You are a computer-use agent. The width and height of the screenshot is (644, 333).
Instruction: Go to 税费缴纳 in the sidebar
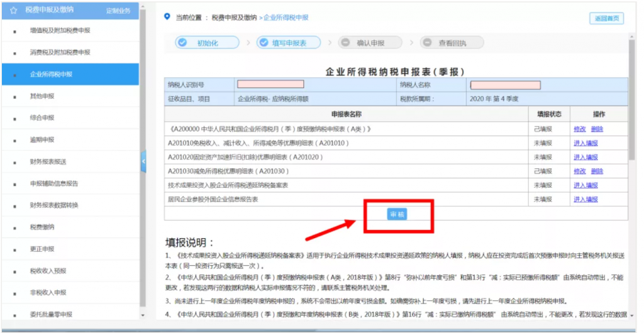pyautogui.click(x=42, y=227)
